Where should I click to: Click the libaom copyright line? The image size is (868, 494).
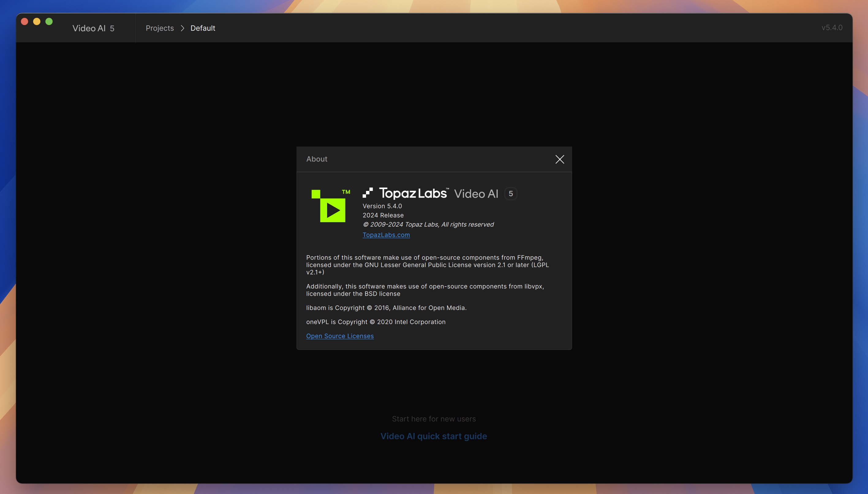(386, 308)
